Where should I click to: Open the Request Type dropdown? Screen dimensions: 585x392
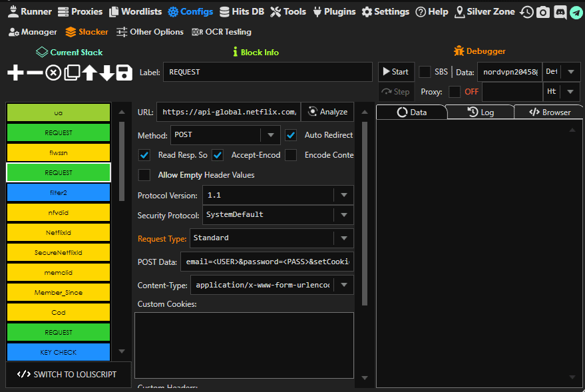[x=344, y=238]
